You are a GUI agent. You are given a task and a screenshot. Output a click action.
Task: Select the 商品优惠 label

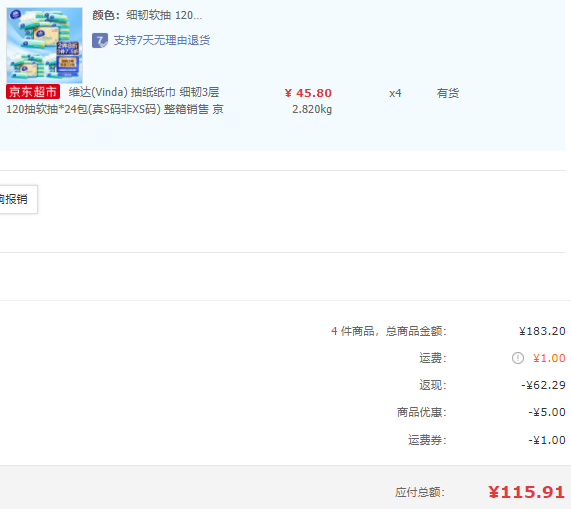(x=422, y=412)
